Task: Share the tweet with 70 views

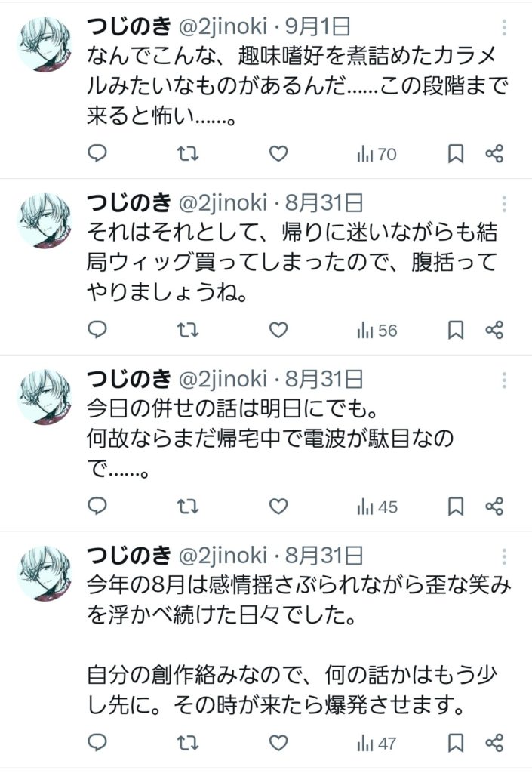Action: [494, 154]
